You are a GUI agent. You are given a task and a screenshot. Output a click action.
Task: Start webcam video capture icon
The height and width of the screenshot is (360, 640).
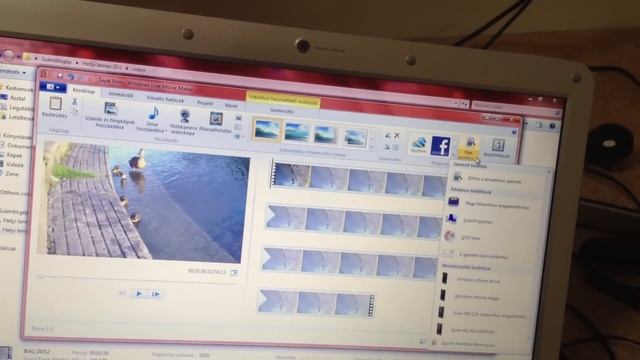pyautogui.click(x=184, y=116)
